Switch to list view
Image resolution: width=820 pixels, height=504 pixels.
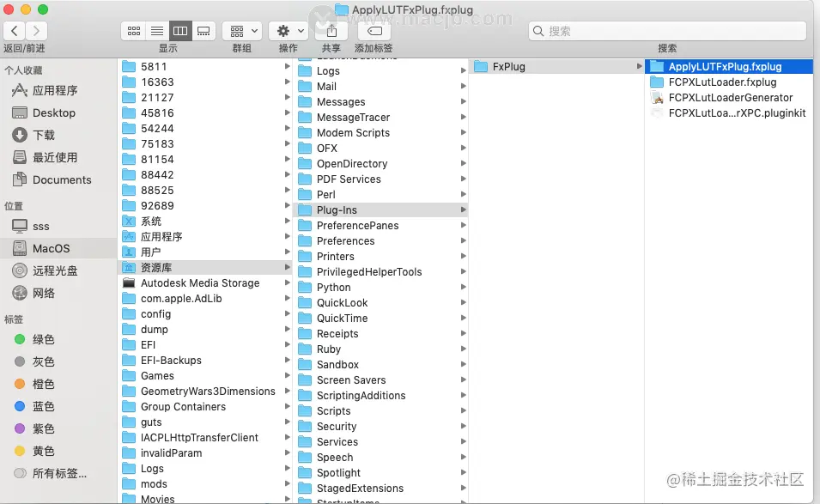[157, 31]
